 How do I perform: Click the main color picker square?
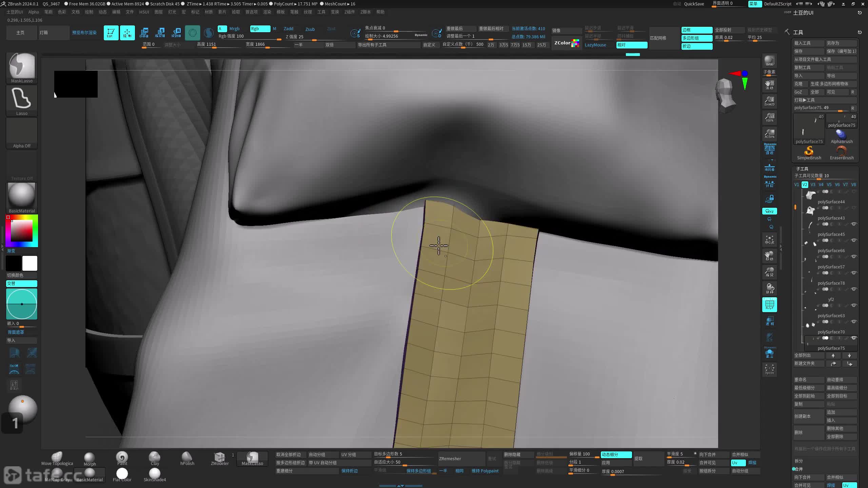(22, 231)
